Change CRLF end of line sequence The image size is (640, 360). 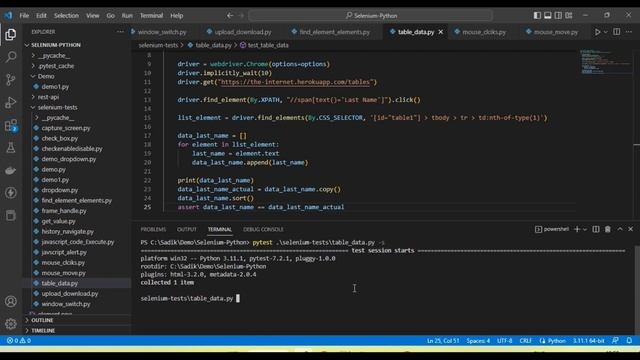click(x=526, y=340)
